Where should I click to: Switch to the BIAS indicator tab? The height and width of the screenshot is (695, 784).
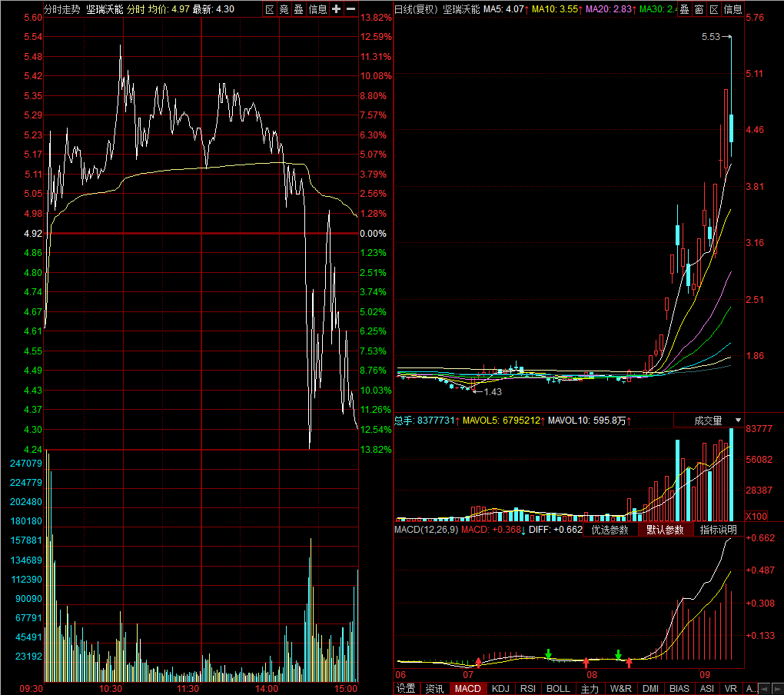click(679, 689)
